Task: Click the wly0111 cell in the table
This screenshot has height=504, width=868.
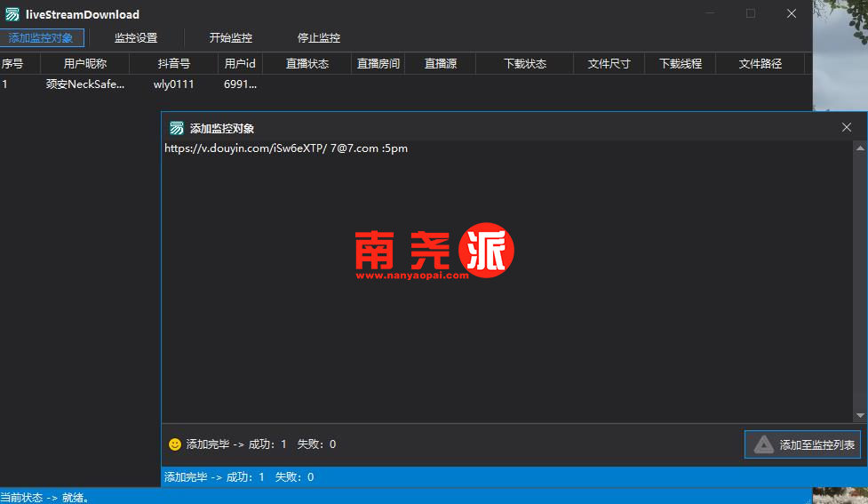Action: pyautogui.click(x=174, y=84)
